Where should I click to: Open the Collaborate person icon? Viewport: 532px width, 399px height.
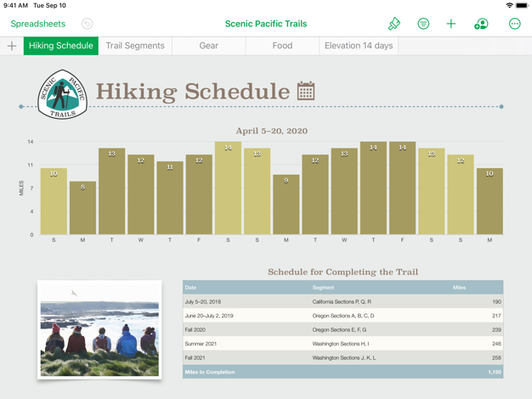[481, 24]
